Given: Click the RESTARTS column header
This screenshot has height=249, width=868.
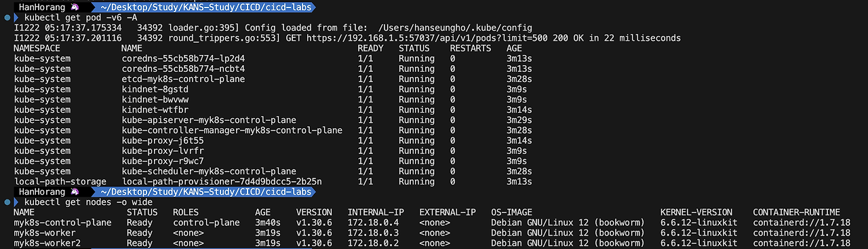Looking at the screenshot, I should (470, 48).
